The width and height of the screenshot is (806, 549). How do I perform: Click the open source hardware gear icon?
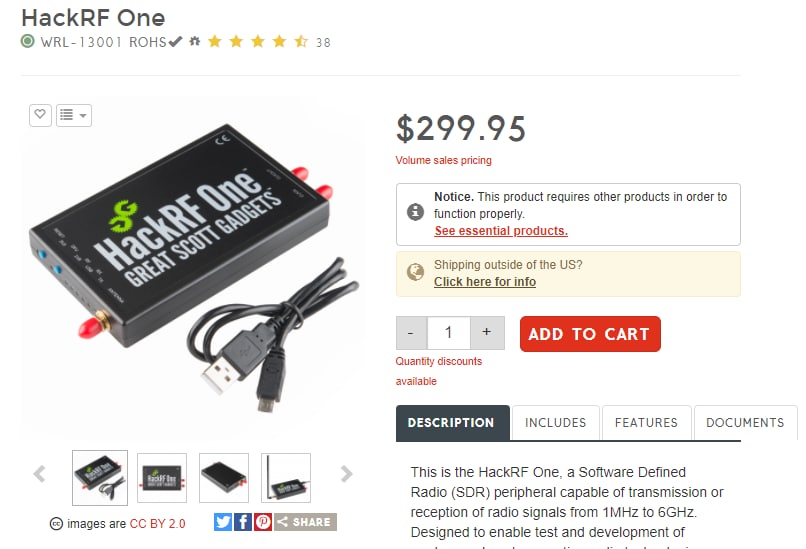(194, 41)
